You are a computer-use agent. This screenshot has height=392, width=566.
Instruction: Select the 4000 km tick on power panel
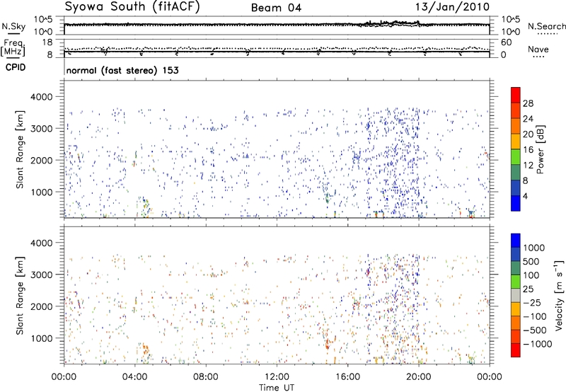point(41,97)
